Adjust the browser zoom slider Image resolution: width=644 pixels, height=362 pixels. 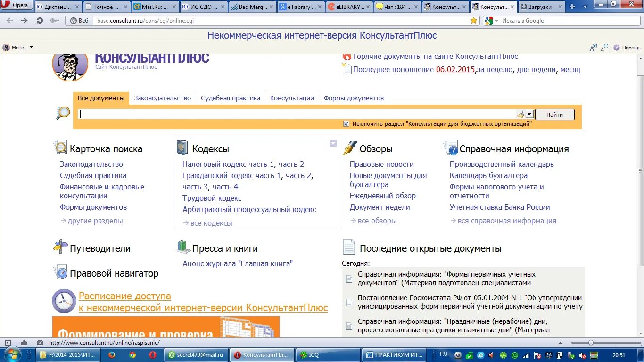point(591,343)
